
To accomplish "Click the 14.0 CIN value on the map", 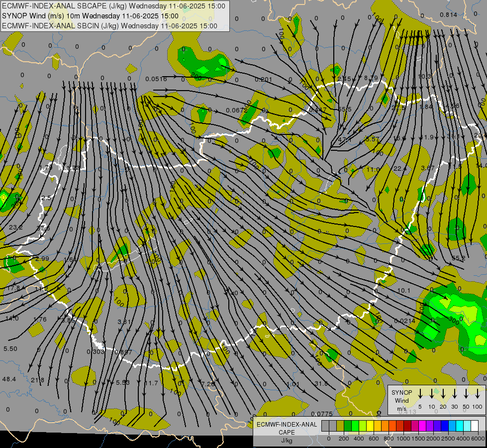I will pyautogui.click(x=12, y=319).
